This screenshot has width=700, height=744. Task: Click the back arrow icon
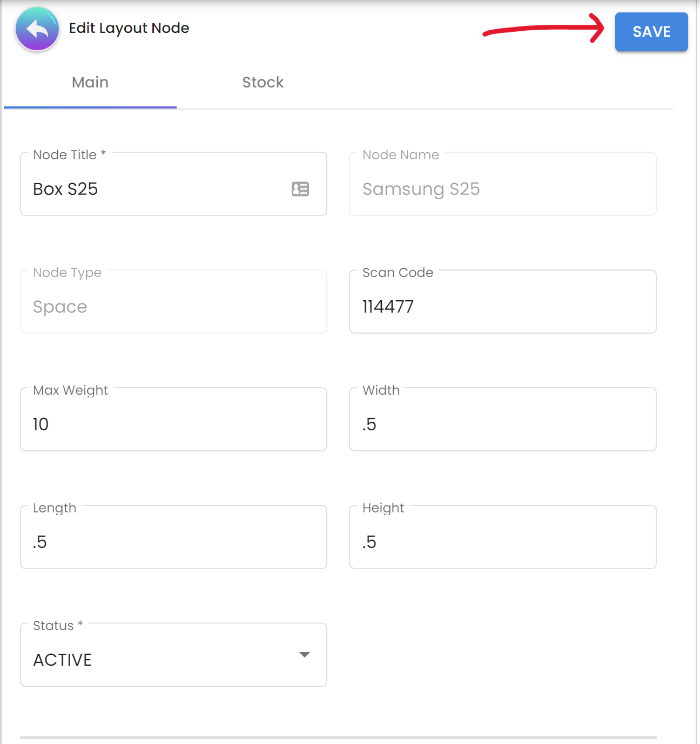pyautogui.click(x=37, y=29)
